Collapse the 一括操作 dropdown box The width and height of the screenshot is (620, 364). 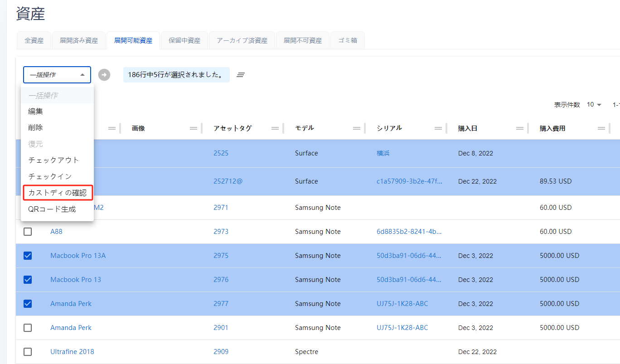57,75
